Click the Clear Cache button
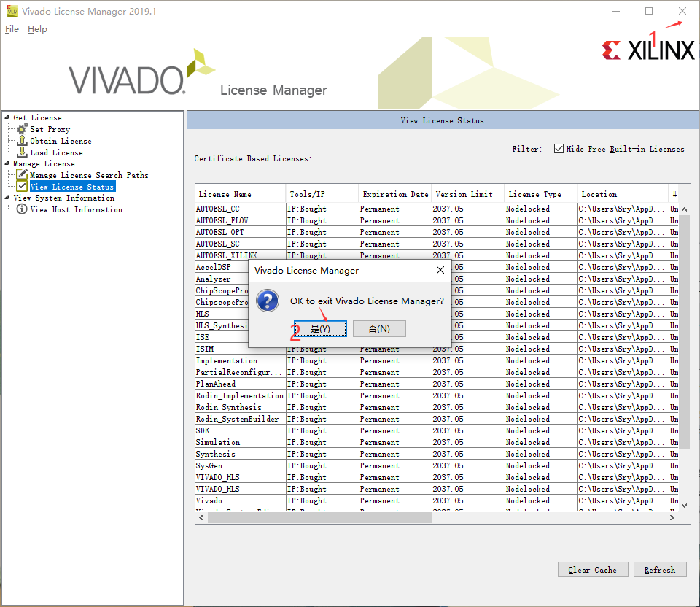 [x=592, y=570]
